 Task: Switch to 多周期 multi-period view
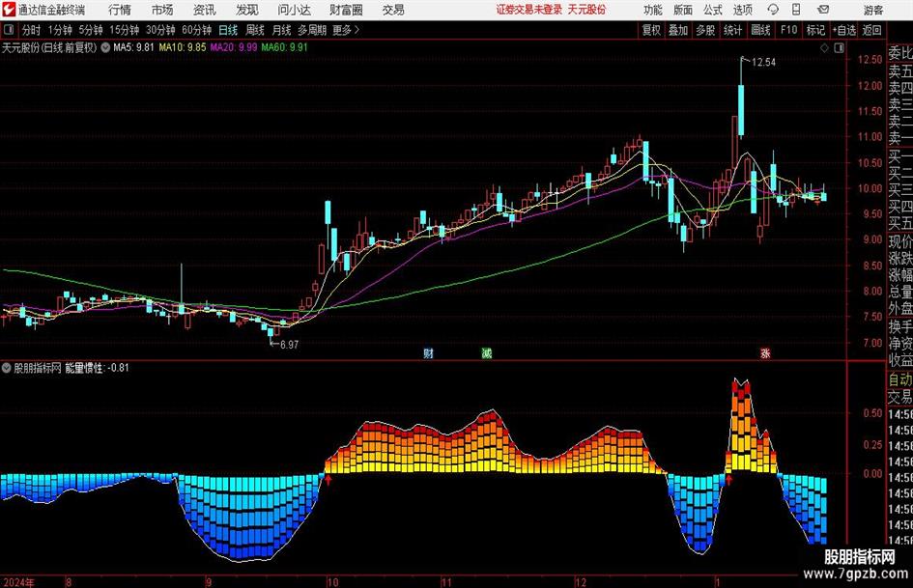[x=312, y=30]
